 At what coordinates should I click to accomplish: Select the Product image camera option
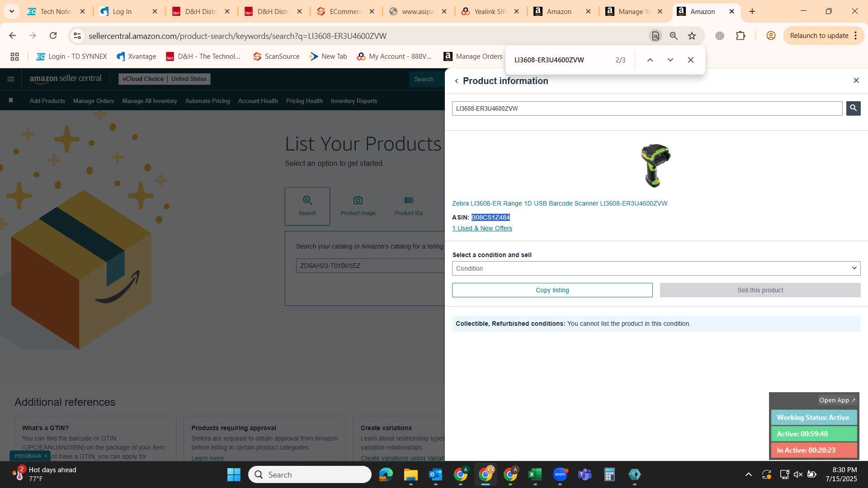tap(358, 206)
